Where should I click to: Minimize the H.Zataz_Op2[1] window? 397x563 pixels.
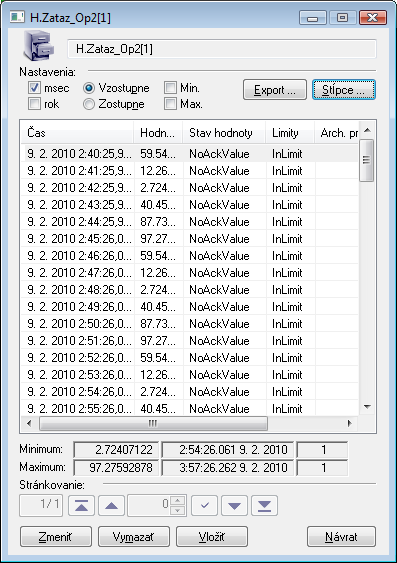(x=313, y=18)
